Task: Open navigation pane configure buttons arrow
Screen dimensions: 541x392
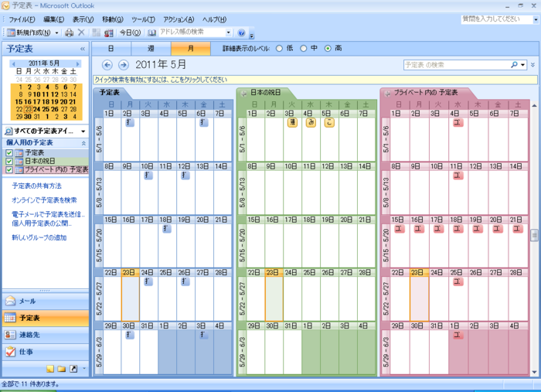Action: coord(84,369)
